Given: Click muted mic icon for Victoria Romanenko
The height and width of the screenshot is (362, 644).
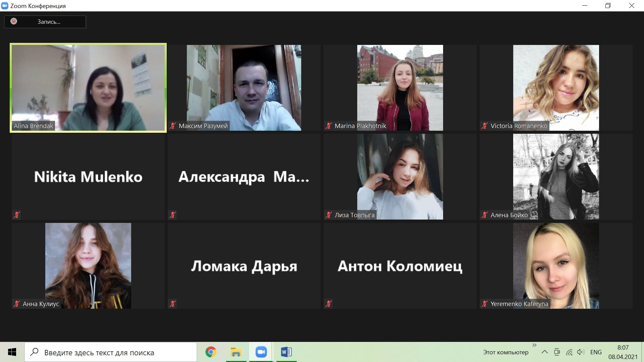Looking at the screenshot, I should [485, 126].
